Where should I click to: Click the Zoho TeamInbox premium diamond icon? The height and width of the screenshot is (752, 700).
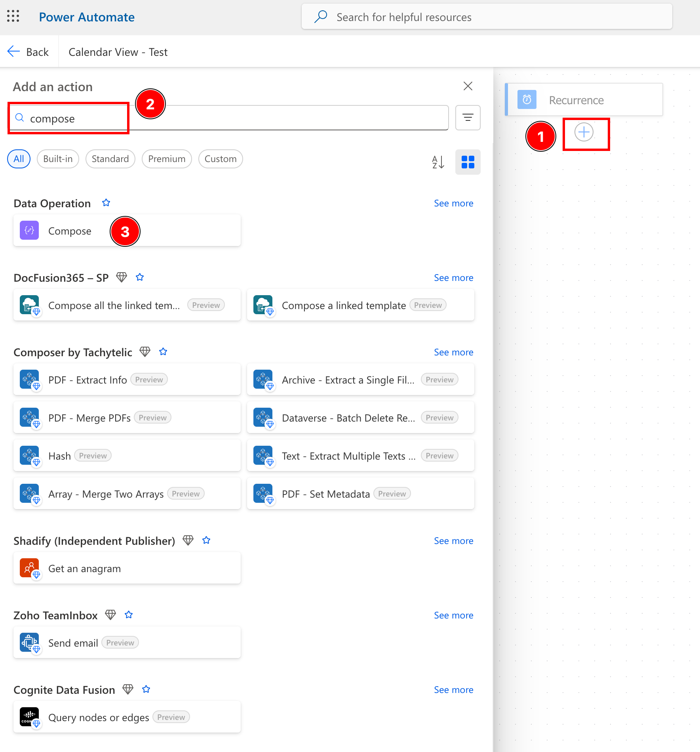point(110,615)
